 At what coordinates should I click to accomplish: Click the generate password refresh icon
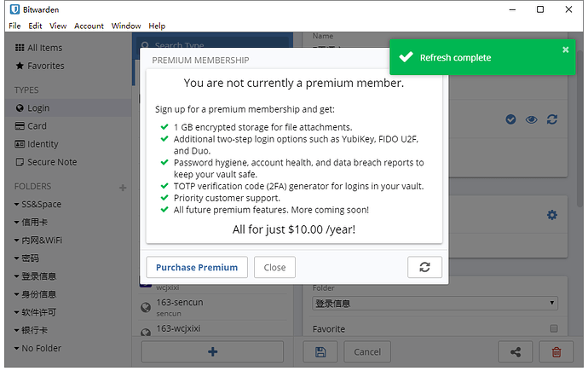(551, 119)
